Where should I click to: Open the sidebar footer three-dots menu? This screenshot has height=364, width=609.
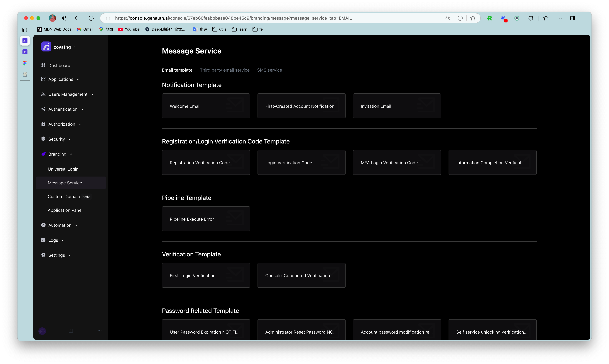[99, 331]
